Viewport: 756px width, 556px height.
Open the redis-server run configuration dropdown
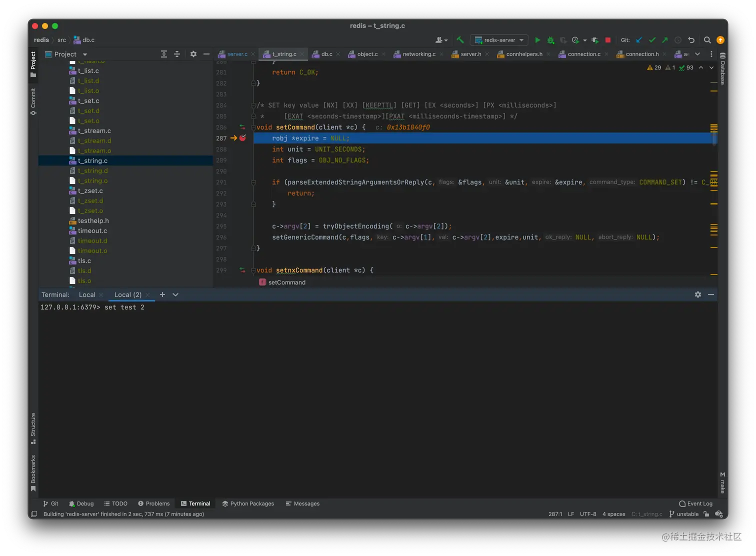(x=499, y=40)
